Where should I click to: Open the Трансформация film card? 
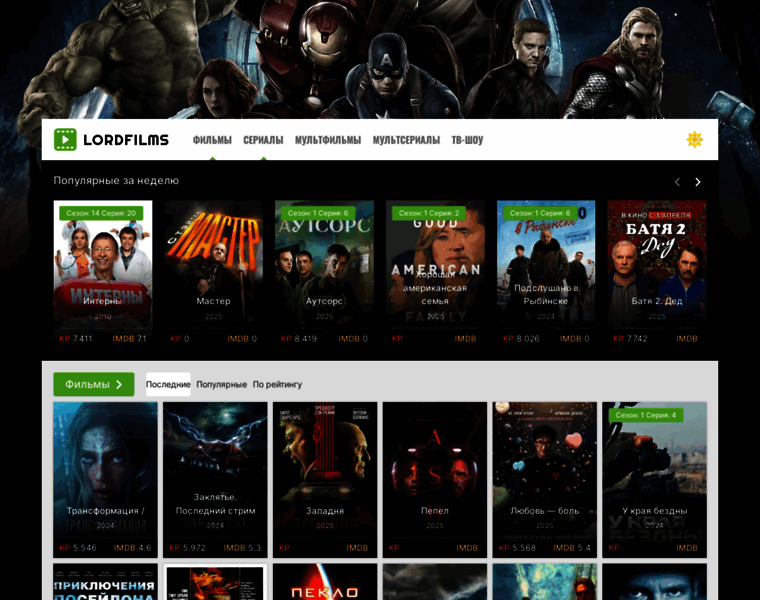(105, 480)
